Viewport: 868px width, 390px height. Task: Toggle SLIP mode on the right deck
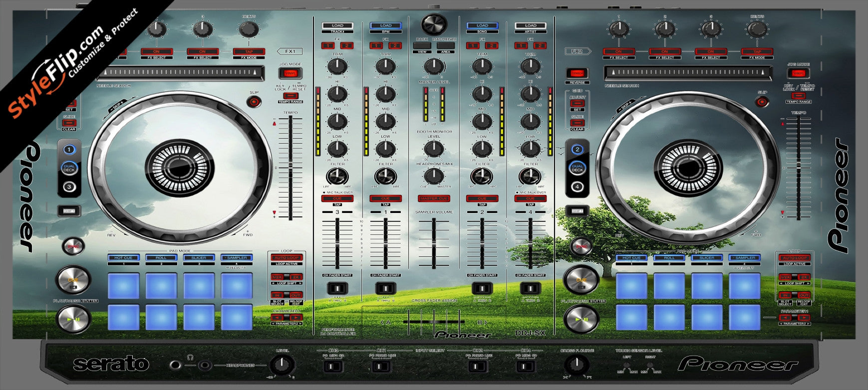762,102
